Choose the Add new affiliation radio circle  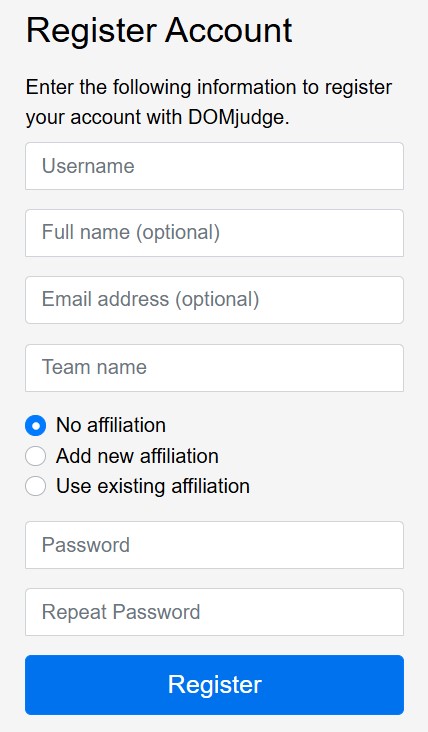point(35,456)
